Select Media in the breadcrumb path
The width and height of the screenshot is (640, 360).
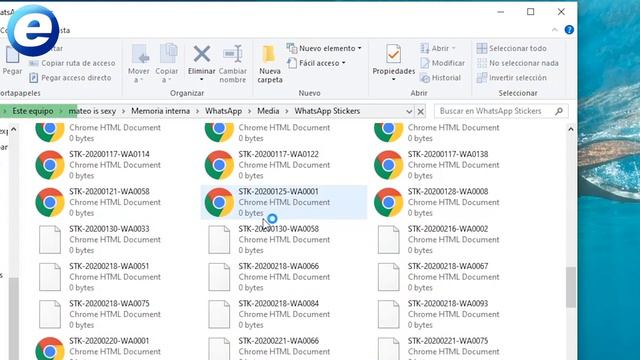pyautogui.click(x=268, y=111)
